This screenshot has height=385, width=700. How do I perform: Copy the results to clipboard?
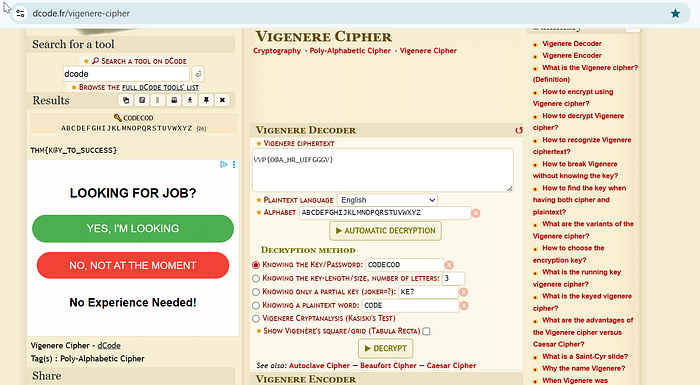pyautogui.click(x=126, y=100)
